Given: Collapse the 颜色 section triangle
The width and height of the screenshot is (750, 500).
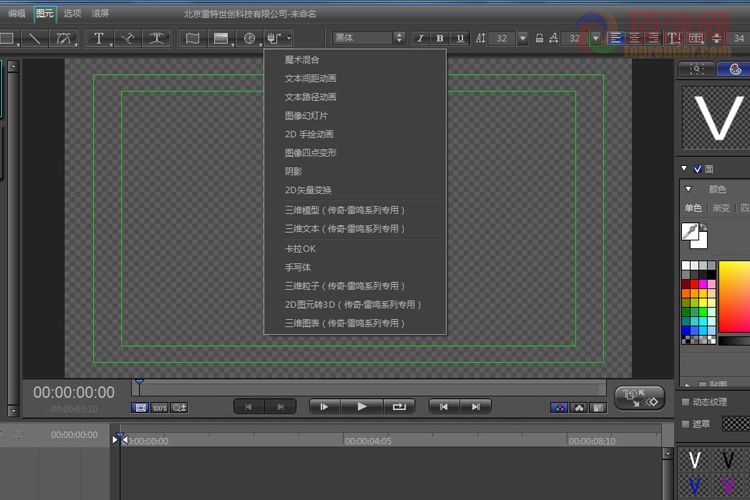Looking at the screenshot, I should coord(688,189).
